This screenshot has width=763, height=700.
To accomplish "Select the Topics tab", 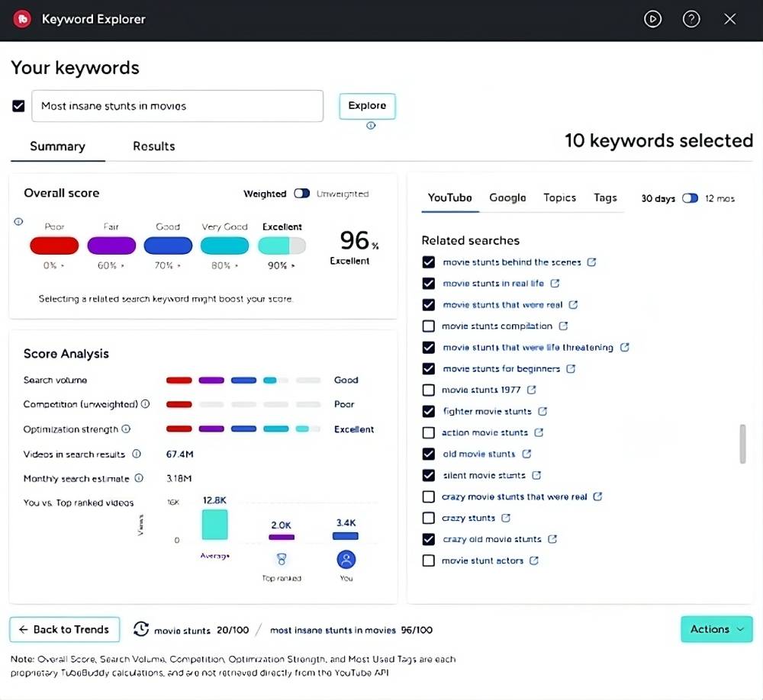I will tap(559, 197).
